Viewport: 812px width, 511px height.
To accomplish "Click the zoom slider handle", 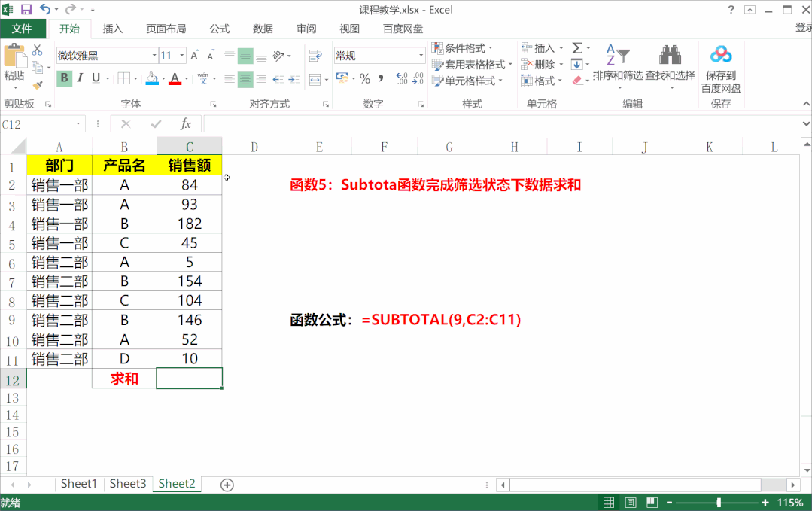I will [x=719, y=503].
